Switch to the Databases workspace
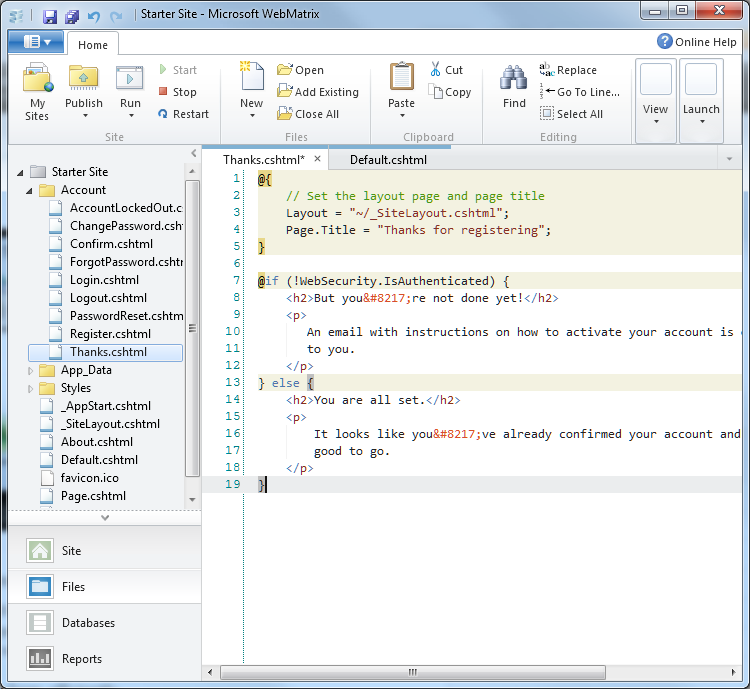Viewport: 750px width, 689px height. click(104, 622)
